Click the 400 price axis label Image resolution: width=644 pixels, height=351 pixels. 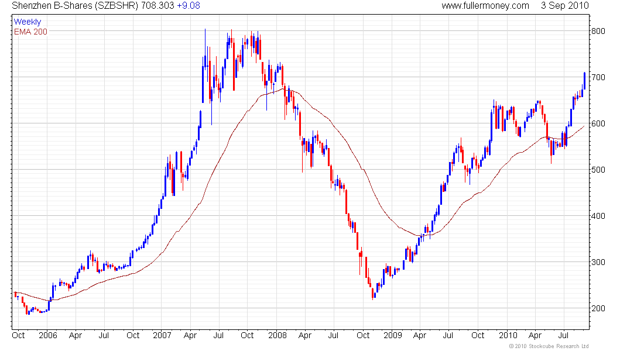pos(598,216)
